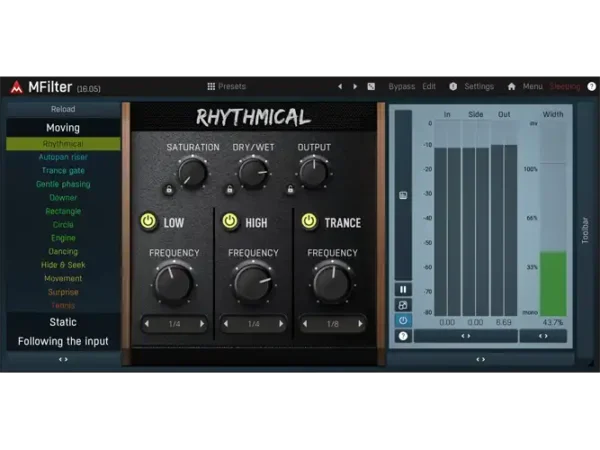Collapse the preset list panel arrows
Screen dimensions: 600x450
[63, 359]
